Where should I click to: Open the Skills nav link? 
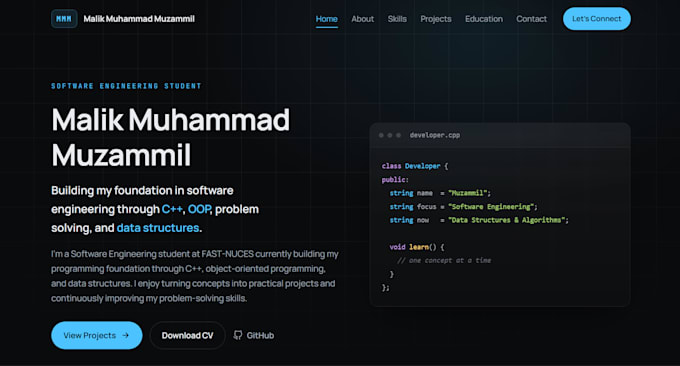tap(397, 19)
